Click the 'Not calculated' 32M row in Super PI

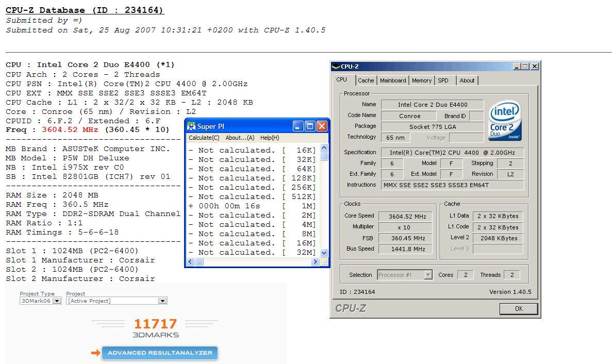[252, 253]
